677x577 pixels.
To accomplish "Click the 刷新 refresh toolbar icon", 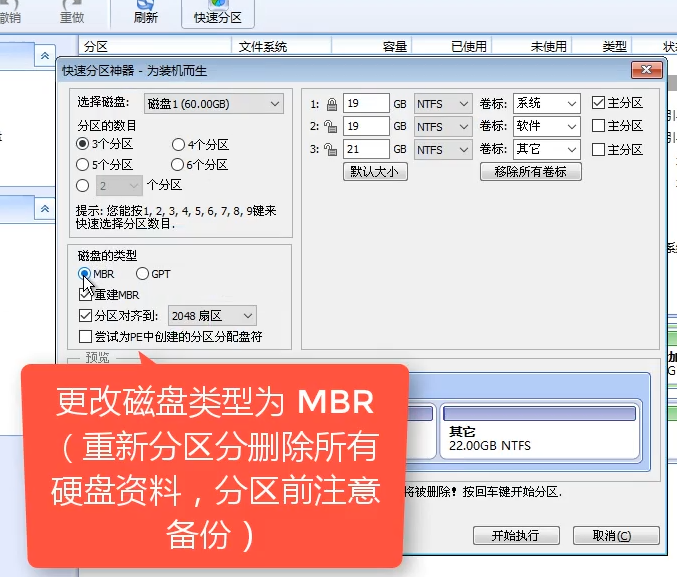I will pyautogui.click(x=146, y=13).
